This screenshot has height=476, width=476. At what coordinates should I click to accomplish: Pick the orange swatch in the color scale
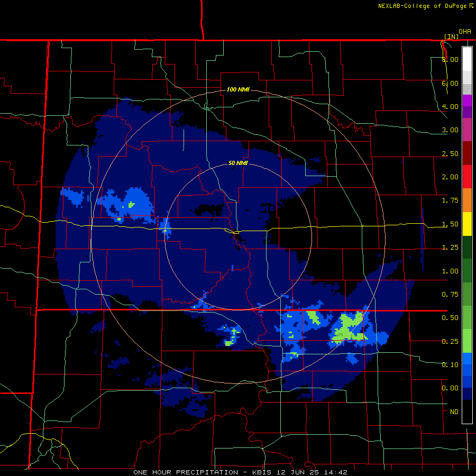click(x=467, y=200)
